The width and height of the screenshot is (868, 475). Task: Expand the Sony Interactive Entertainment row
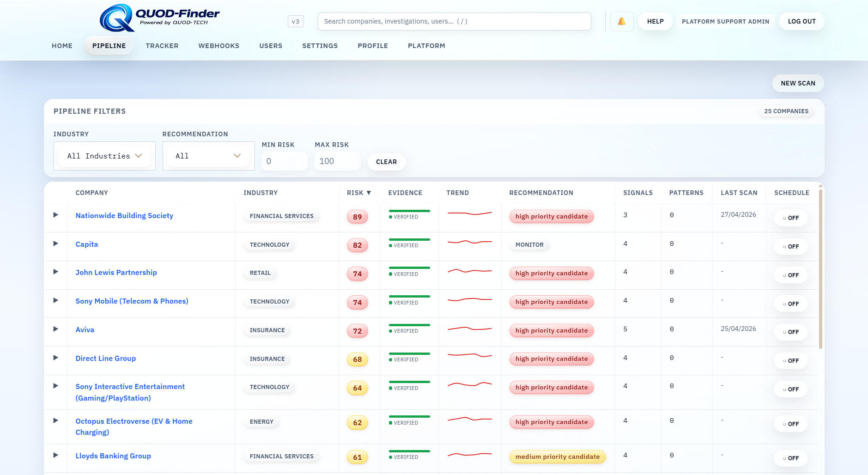coord(55,386)
